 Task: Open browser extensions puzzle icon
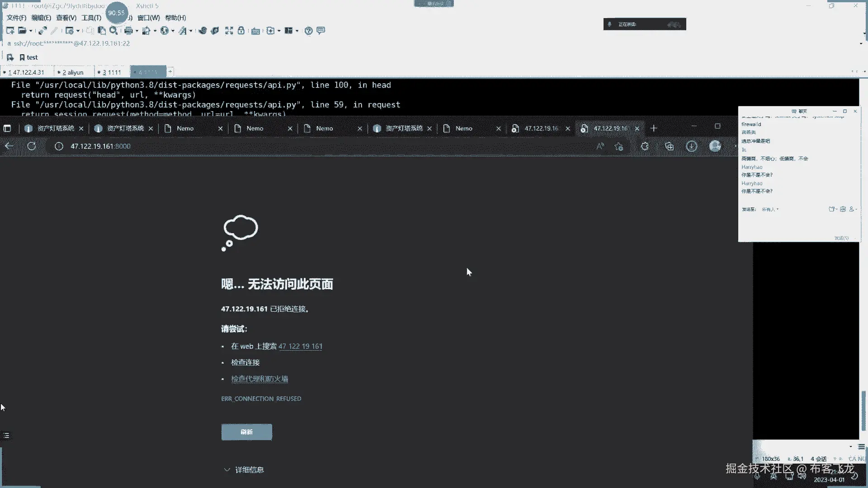coord(645,146)
